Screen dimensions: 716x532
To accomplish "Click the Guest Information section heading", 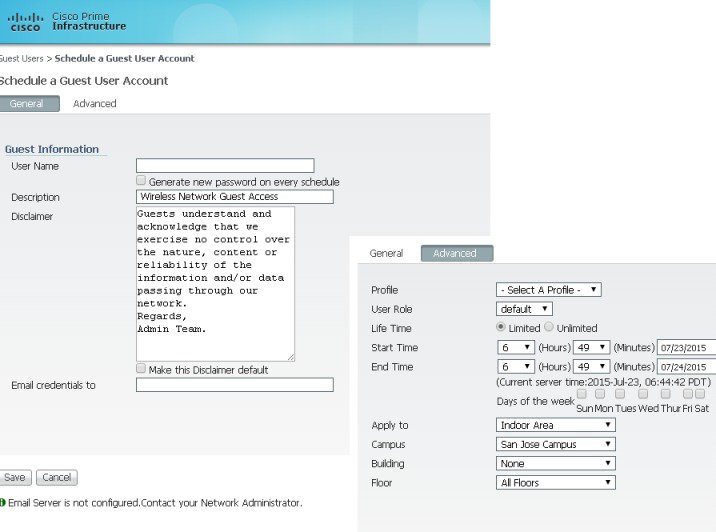I will coord(52,149).
